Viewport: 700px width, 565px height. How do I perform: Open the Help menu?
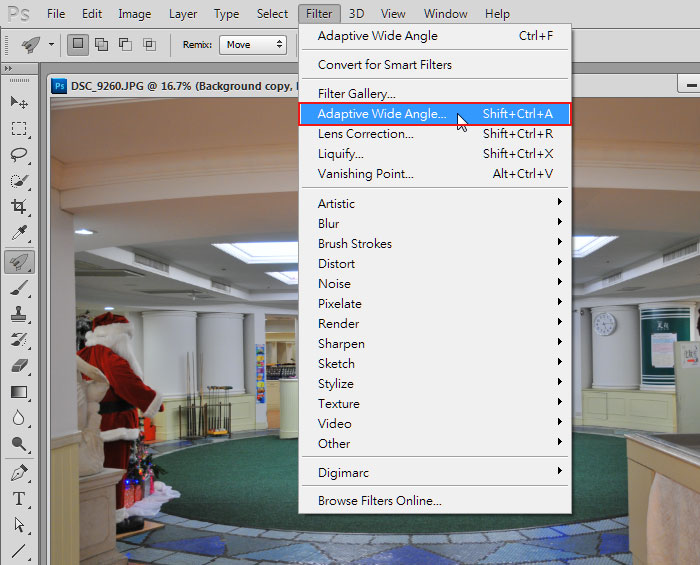point(497,14)
